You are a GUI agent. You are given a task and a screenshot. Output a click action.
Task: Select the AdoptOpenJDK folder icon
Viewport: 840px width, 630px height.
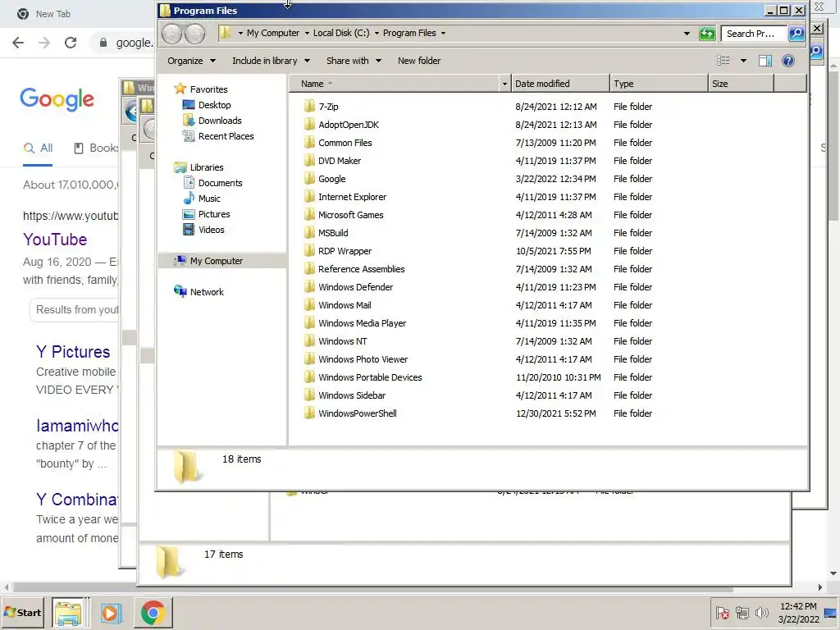[309, 125]
